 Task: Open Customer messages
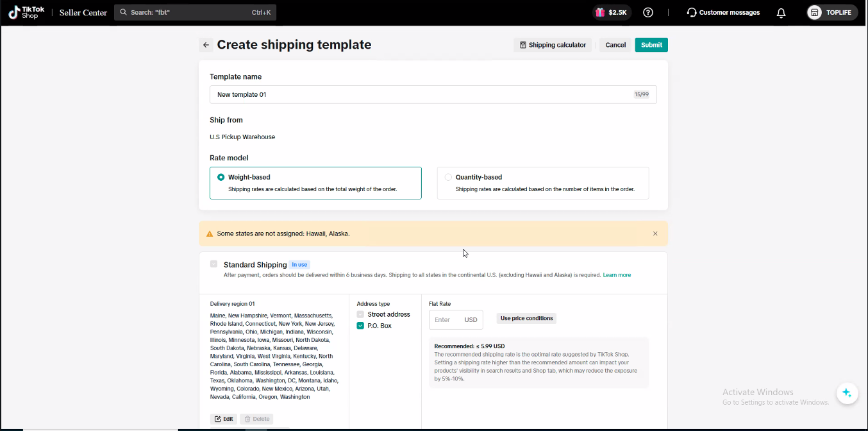(723, 12)
